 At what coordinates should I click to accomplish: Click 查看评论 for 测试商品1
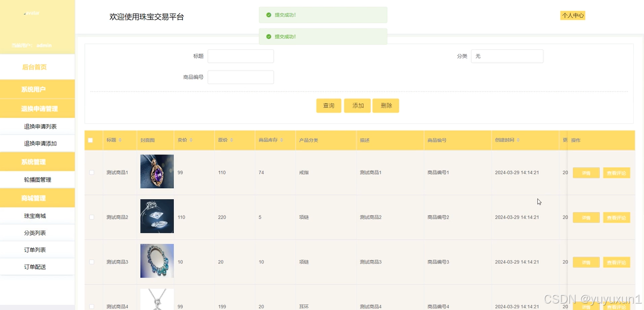[x=616, y=173]
